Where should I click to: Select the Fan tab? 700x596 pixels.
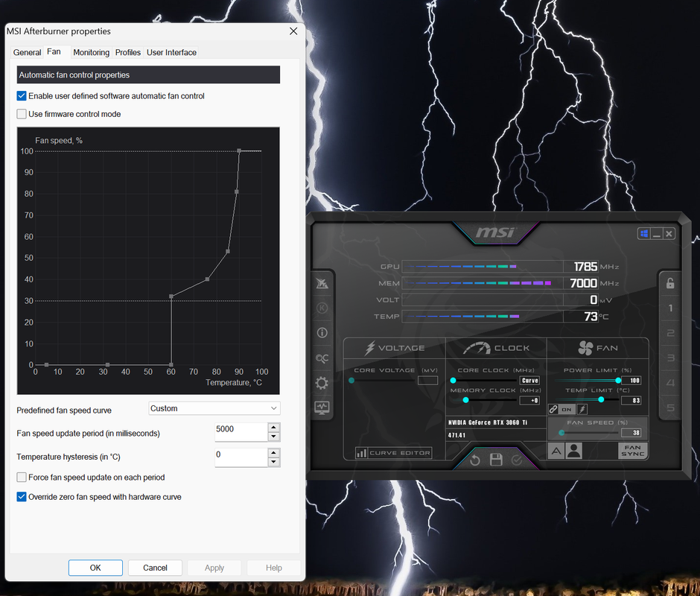54,51
